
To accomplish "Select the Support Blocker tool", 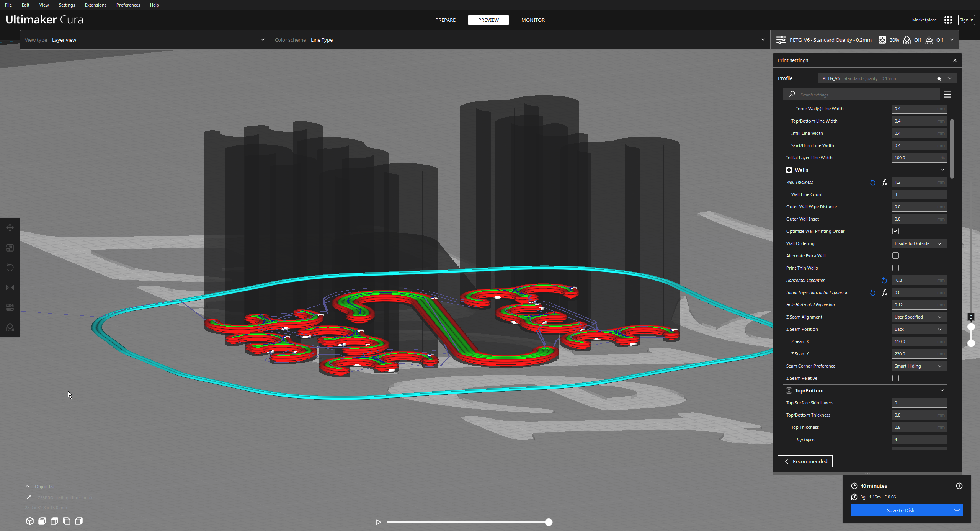I will click(x=10, y=327).
